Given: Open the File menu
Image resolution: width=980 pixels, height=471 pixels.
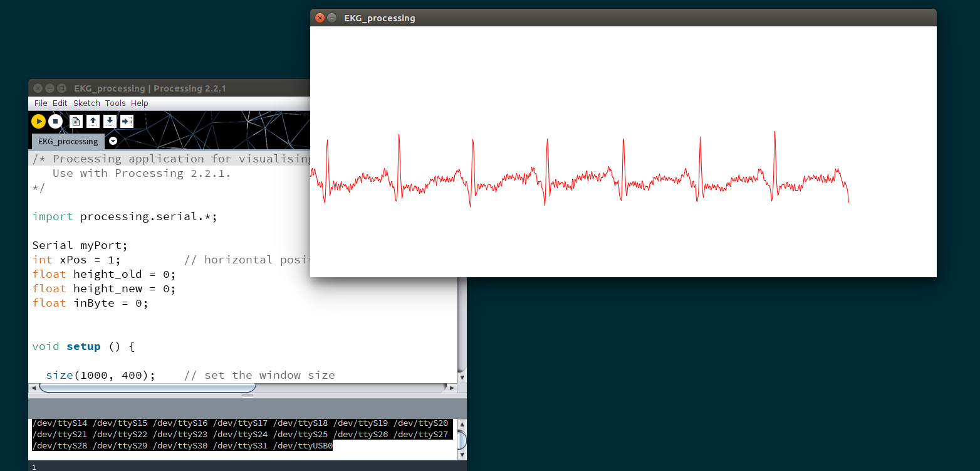Looking at the screenshot, I should coord(41,103).
